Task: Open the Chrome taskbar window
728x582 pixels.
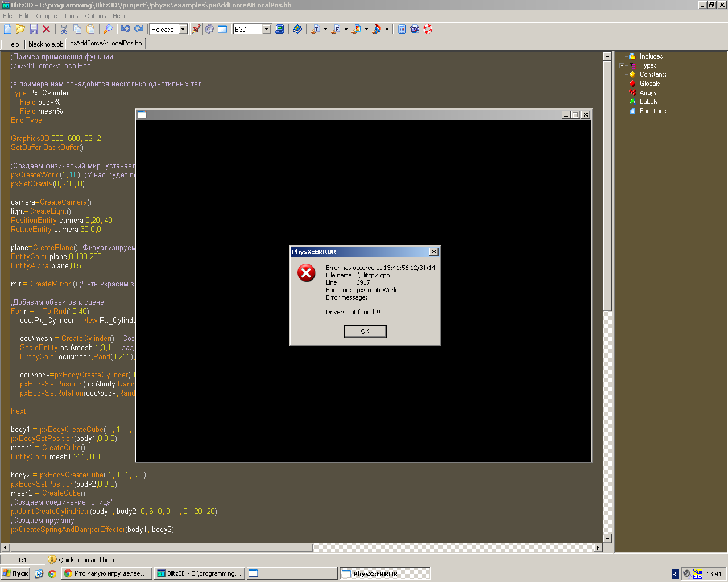Action: [106, 573]
